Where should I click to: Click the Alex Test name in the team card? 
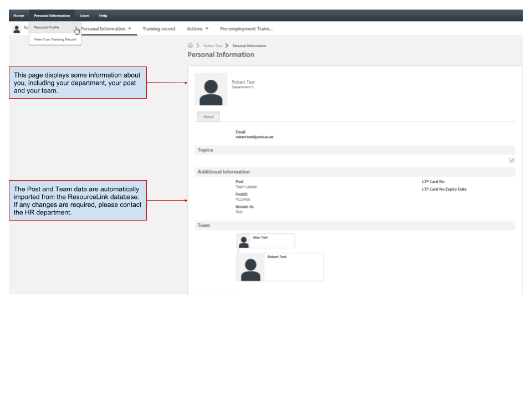point(260,237)
